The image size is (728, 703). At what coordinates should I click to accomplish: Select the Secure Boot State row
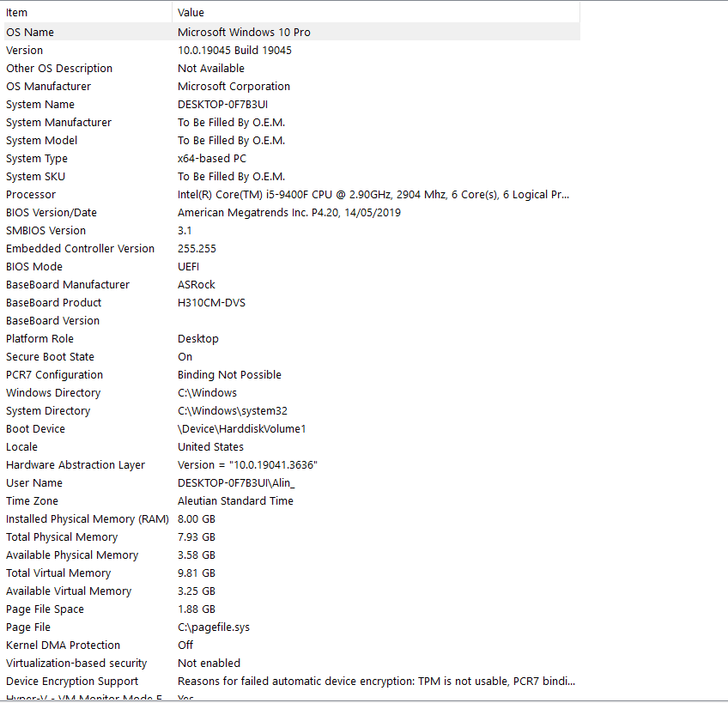(x=292, y=356)
